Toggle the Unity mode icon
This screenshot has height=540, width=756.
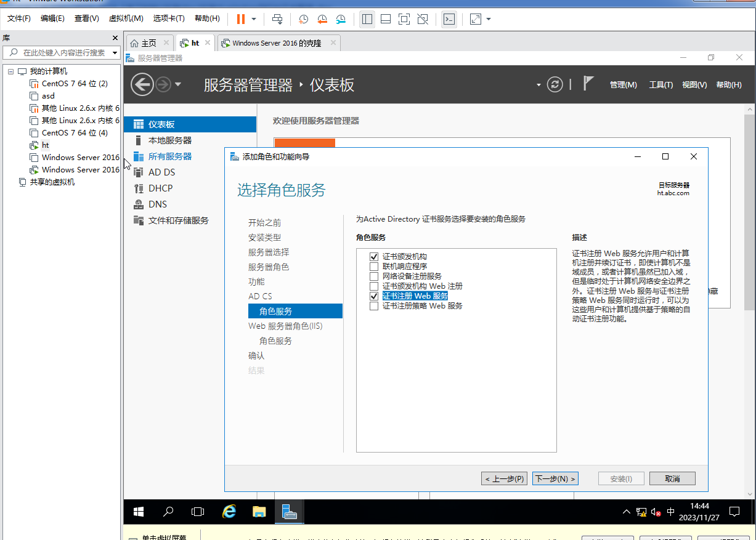pyautogui.click(x=423, y=19)
